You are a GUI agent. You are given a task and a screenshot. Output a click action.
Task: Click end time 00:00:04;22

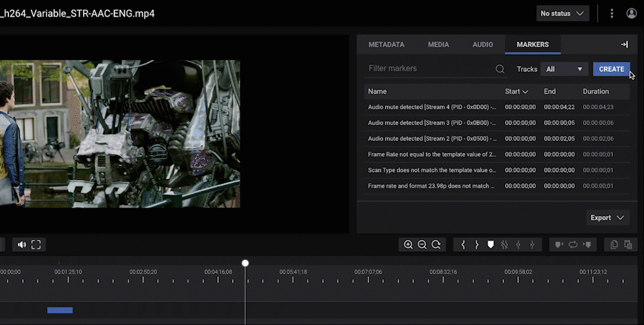559,107
